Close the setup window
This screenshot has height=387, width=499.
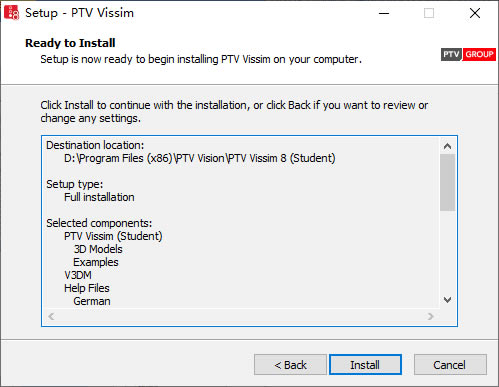pyautogui.click(x=475, y=13)
